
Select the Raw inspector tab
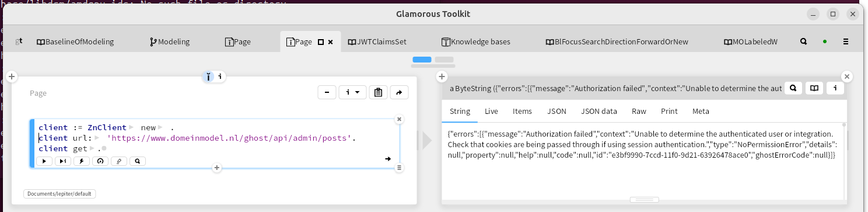coord(639,111)
